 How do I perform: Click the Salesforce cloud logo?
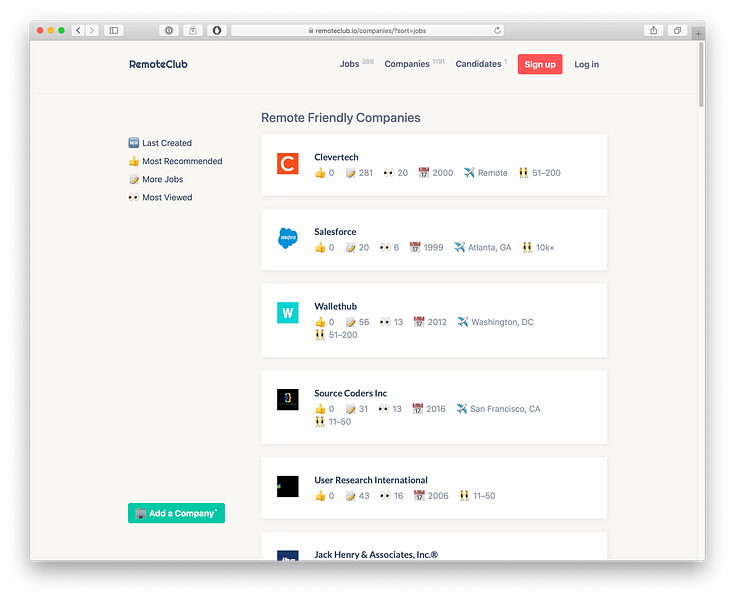pos(287,238)
